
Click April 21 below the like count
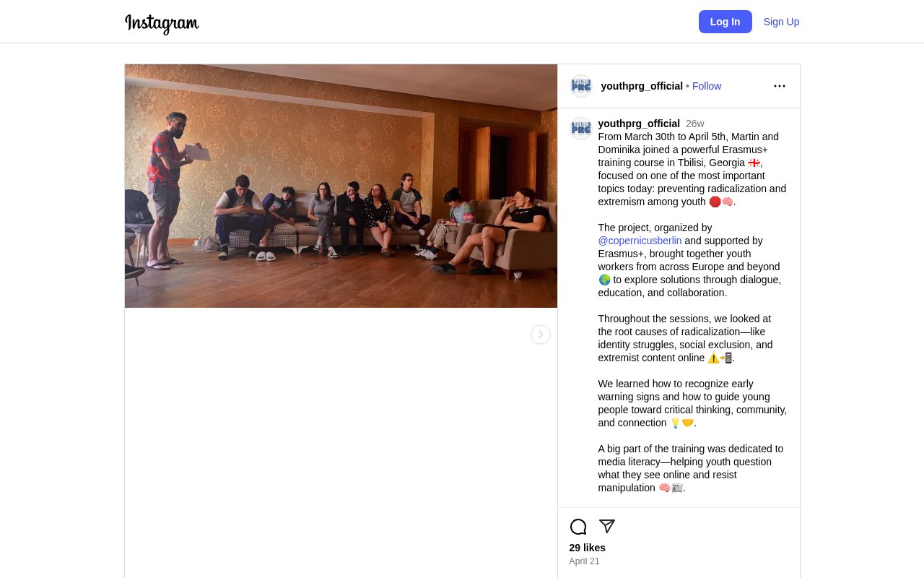[x=584, y=561]
